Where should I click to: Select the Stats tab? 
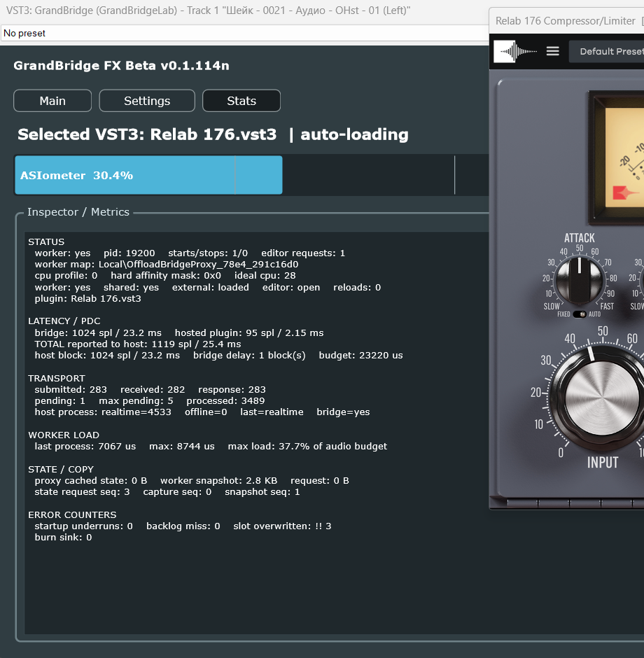241,101
